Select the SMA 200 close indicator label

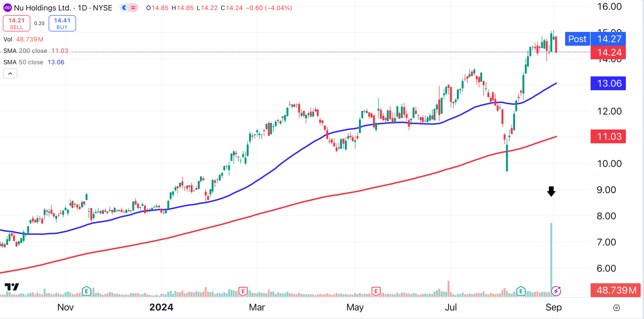point(25,51)
